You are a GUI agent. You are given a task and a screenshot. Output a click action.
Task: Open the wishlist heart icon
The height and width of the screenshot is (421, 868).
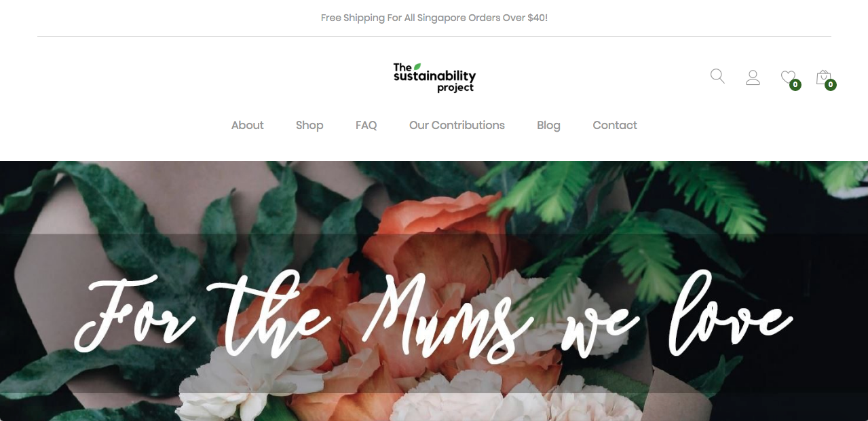[x=787, y=77]
